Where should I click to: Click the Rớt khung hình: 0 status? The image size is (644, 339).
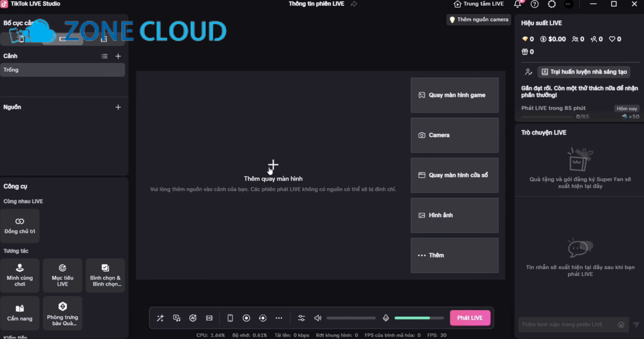point(337,335)
